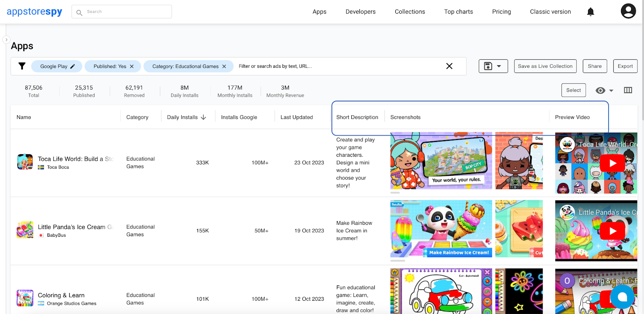Click the 87,506 Total stat
The width and height of the screenshot is (644, 314).
pyautogui.click(x=34, y=91)
